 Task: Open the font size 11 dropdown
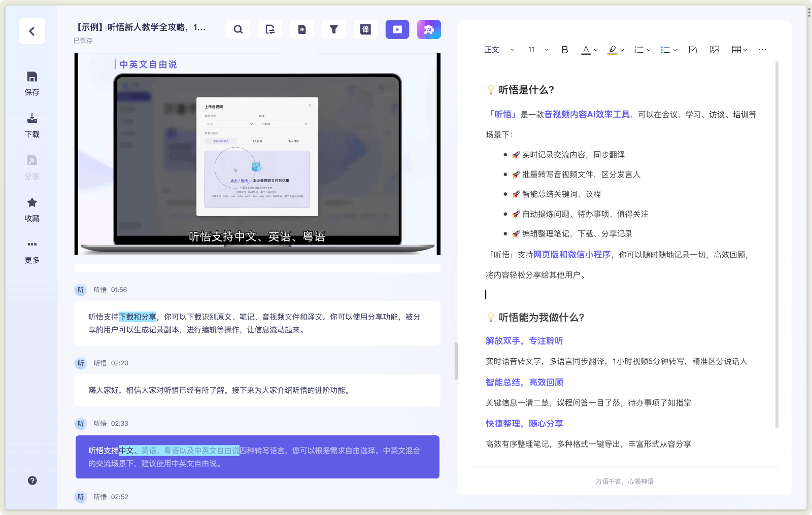click(x=538, y=50)
